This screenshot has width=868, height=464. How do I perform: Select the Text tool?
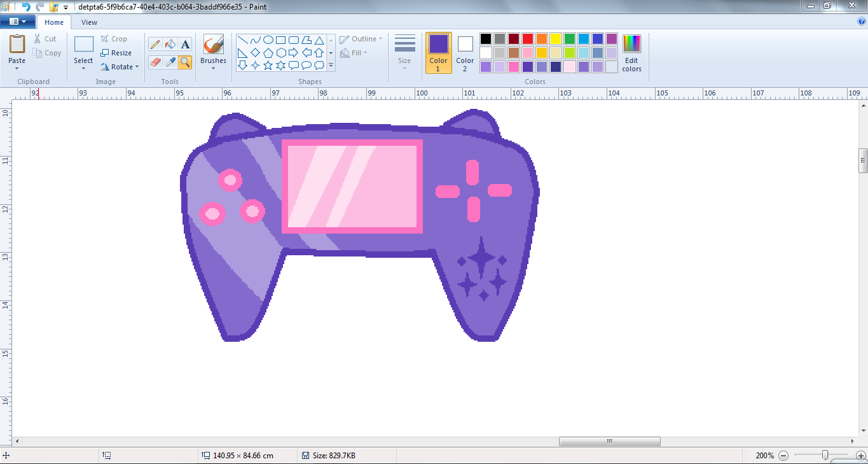tap(185, 44)
